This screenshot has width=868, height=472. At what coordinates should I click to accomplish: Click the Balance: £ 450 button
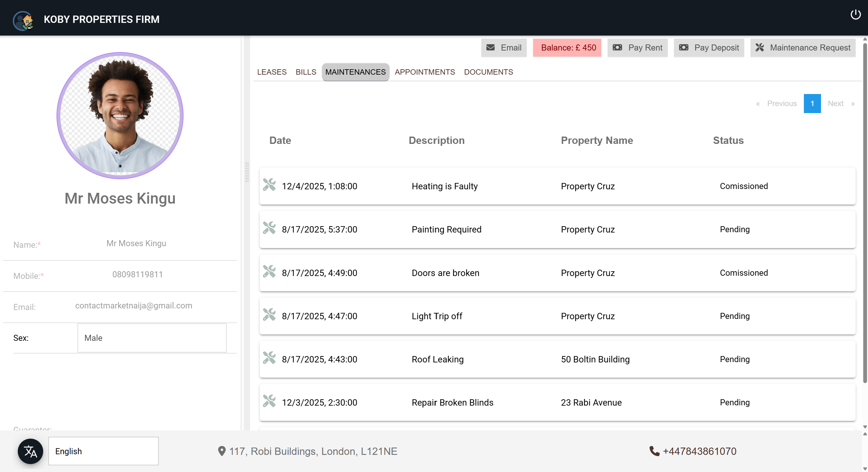(x=567, y=48)
